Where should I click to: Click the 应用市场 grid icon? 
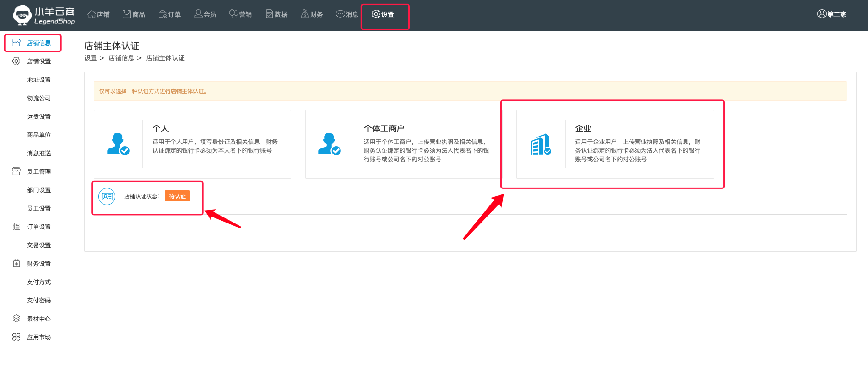coord(17,337)
